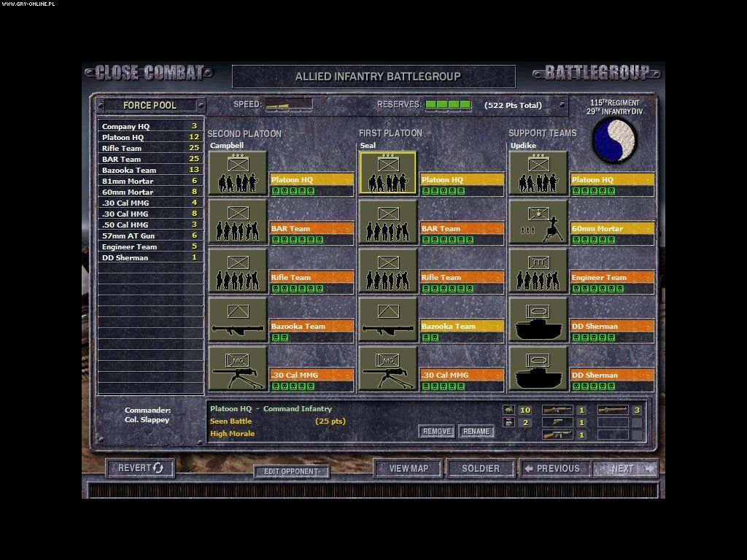Select the Engineer Team unit icon
The width and height of the screenshot is (747, 560).
[x=538, y=271]
